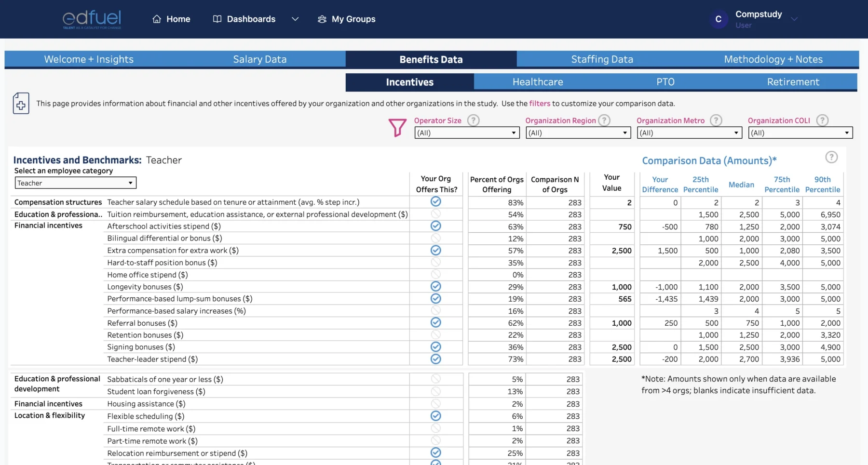This screenshot has height=465, width=868.
Task: Switch to Salary Data tab
Action: (x=260, y=59)
